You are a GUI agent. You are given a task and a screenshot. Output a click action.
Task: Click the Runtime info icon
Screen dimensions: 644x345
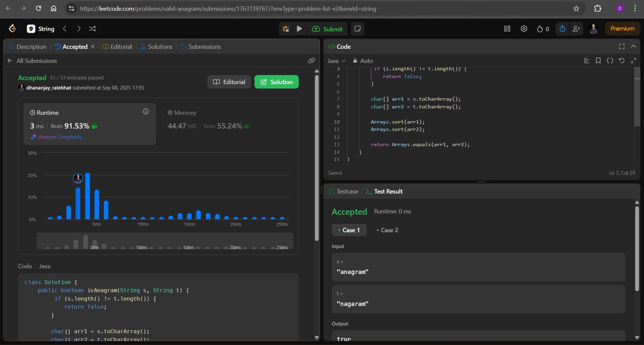click(x=145, y=111)
